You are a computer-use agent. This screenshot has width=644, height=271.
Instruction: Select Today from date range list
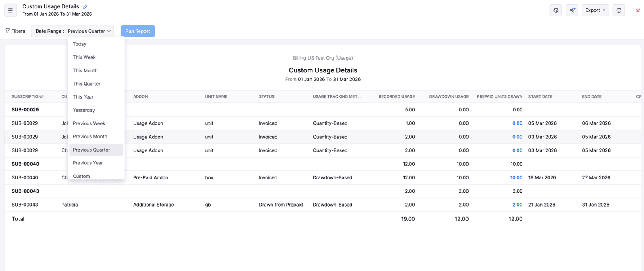tap(80, 44)
